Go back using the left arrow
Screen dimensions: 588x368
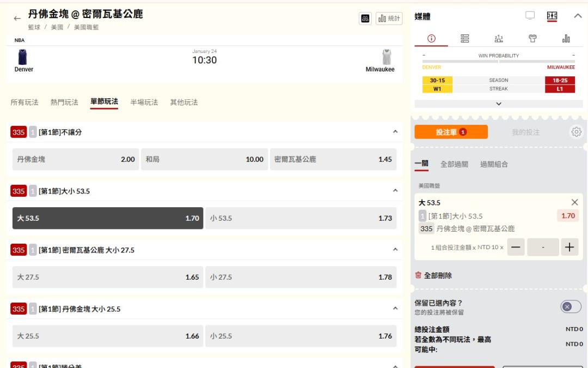point(17,18)
